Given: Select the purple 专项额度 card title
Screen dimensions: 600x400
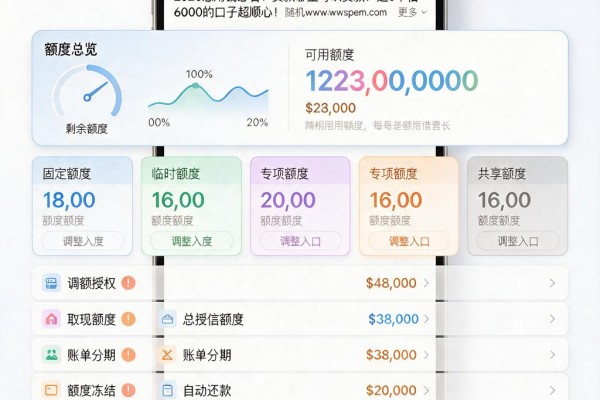Looking at the screenshot, I should 284,174.
